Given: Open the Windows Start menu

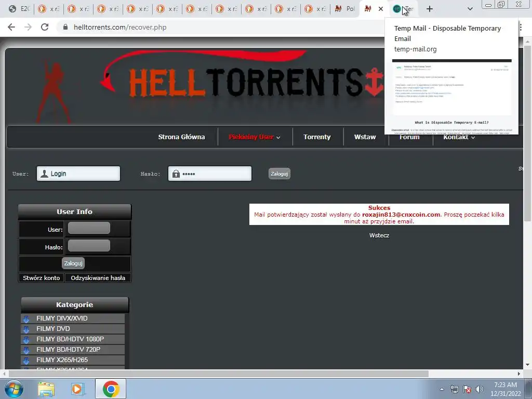Looking at the screenshot, I should point(14,389).
